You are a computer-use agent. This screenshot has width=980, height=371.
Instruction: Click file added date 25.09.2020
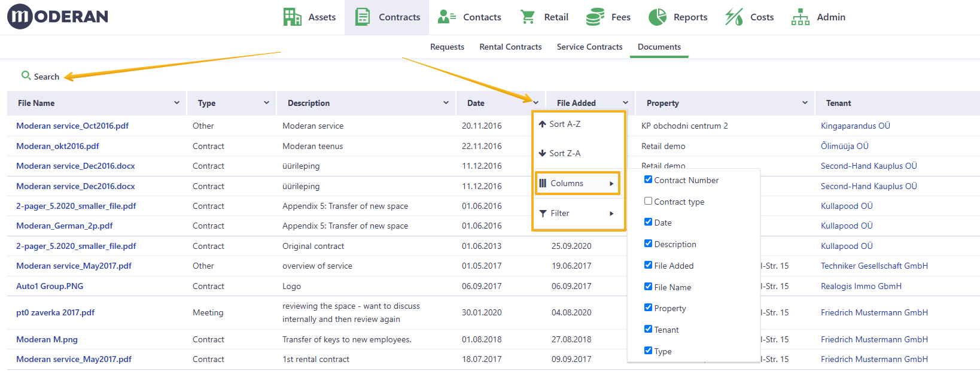pos(571,246)
